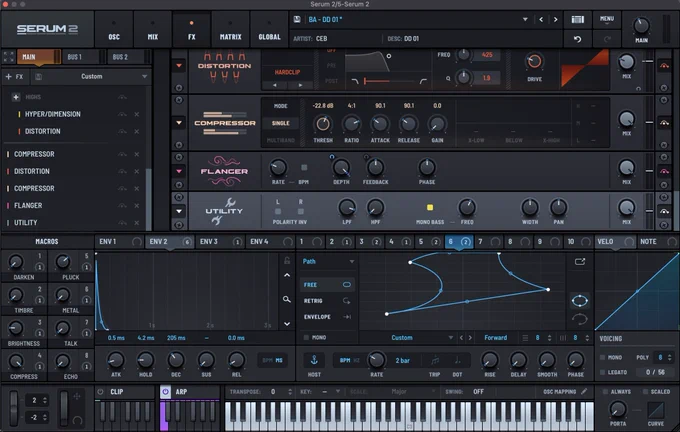Collapse the Flanger module arrow
The image size is (680, 432).
(x=179, y=171)
